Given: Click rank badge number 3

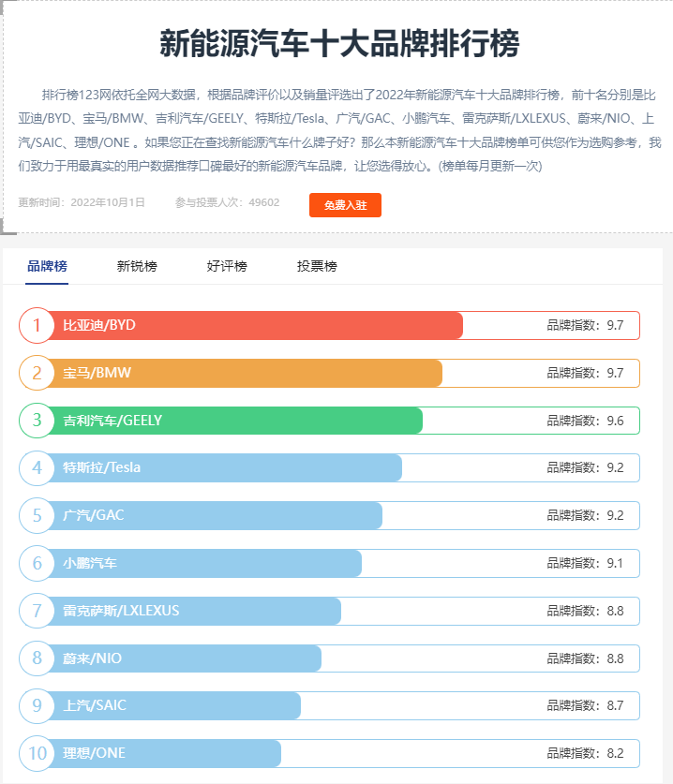Looking at the screenshot, I should [x=37, y=420].
